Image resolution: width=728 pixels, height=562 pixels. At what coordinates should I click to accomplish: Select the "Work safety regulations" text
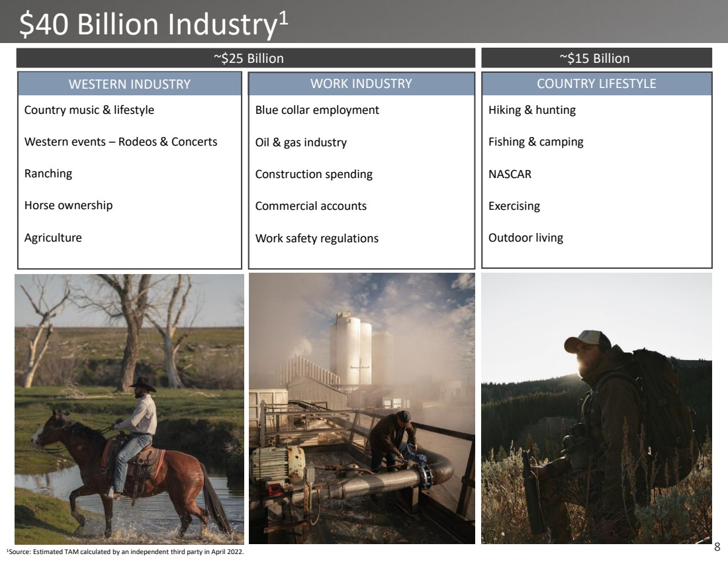[x=317, y=238]
